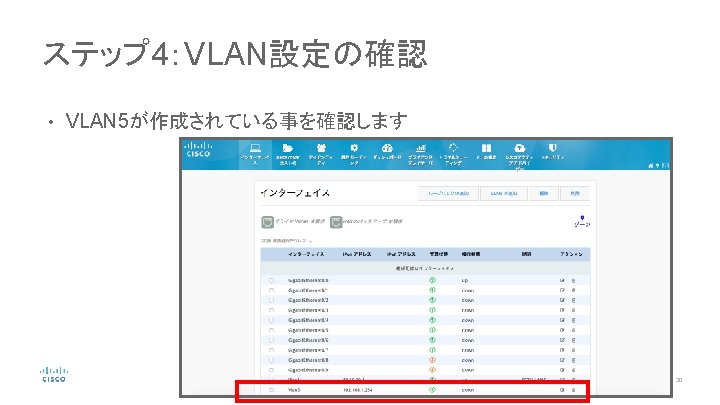Open the Troubleshooting spinner icon

click(453, 148)
